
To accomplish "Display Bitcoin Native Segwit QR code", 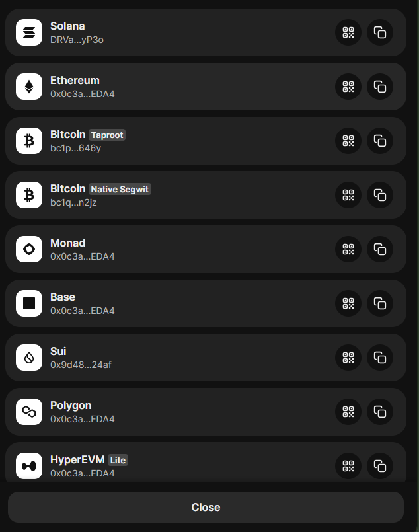I will (348, 195).
